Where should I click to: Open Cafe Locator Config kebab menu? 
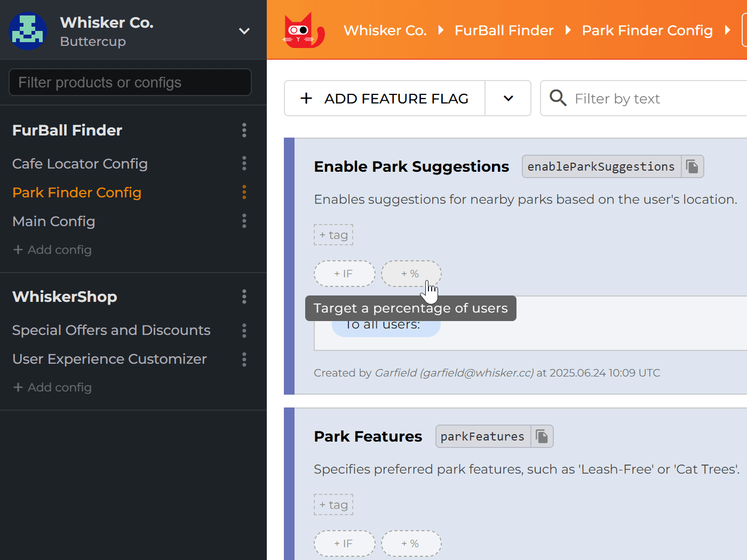[244, 163]
